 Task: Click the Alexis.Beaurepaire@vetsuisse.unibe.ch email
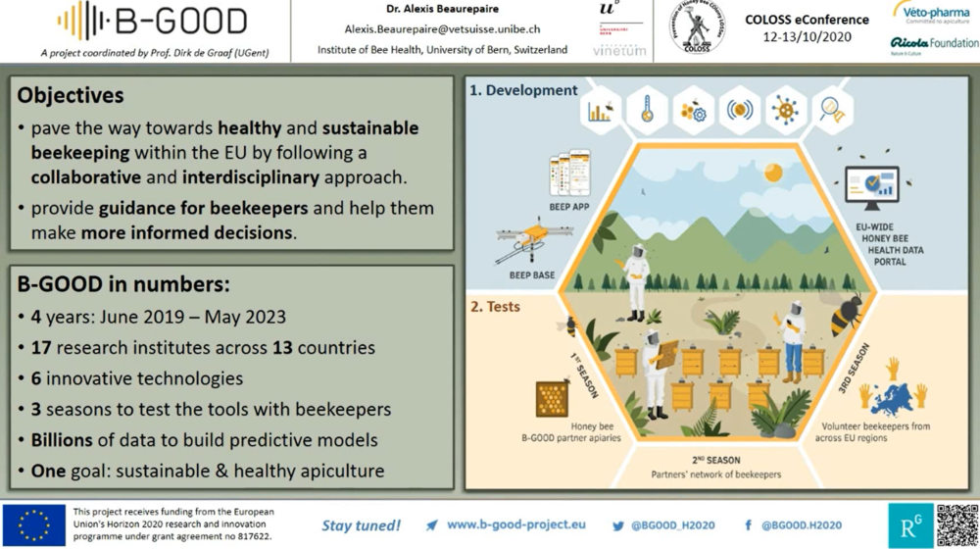(443, 29)
